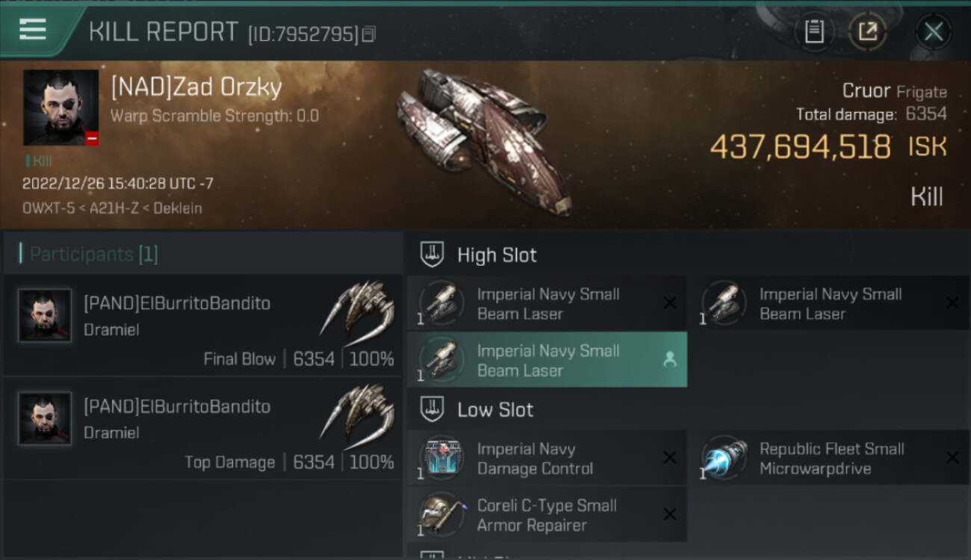Open Imperial Navy Damage Control module icon
The height and width of the screenshot is (560, 971).
(x=441, y=458)
